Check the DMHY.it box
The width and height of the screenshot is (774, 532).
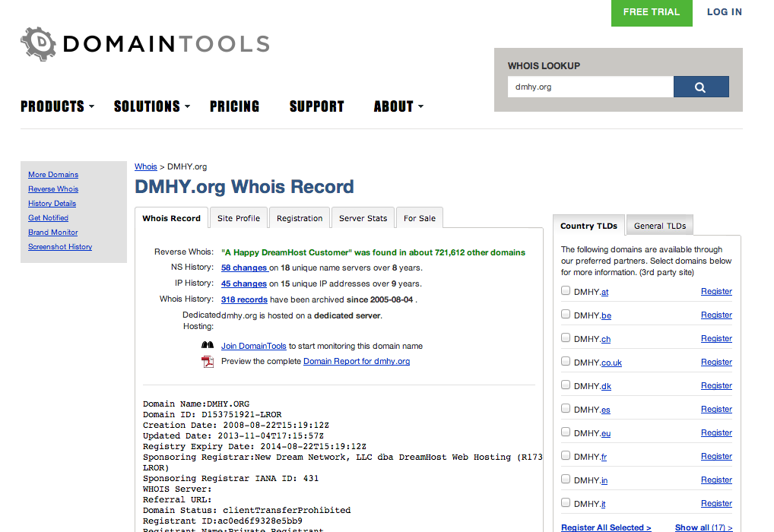pyautogui.click(x=566, y=503)
